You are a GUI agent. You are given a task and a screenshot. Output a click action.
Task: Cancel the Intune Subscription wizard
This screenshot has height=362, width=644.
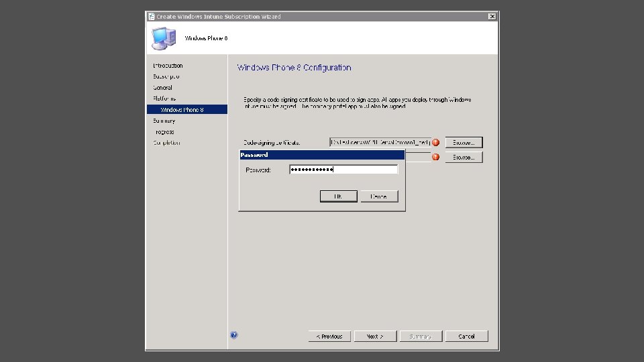467,336
